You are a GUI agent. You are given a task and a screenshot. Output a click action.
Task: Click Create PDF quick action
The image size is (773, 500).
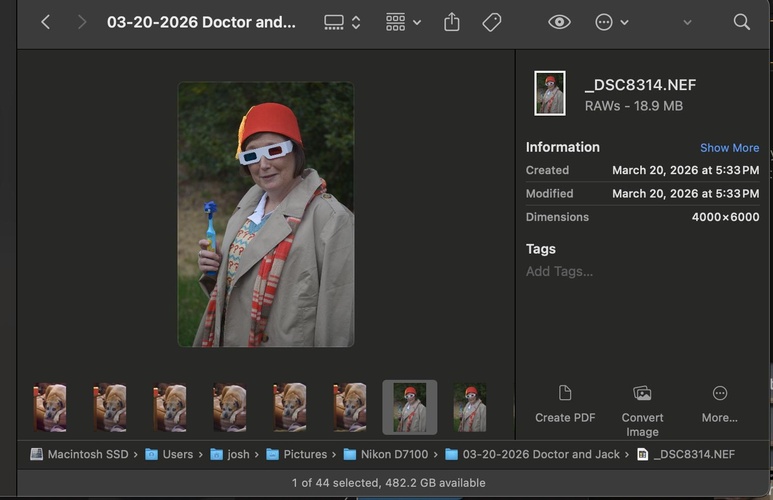coord(565,404)
